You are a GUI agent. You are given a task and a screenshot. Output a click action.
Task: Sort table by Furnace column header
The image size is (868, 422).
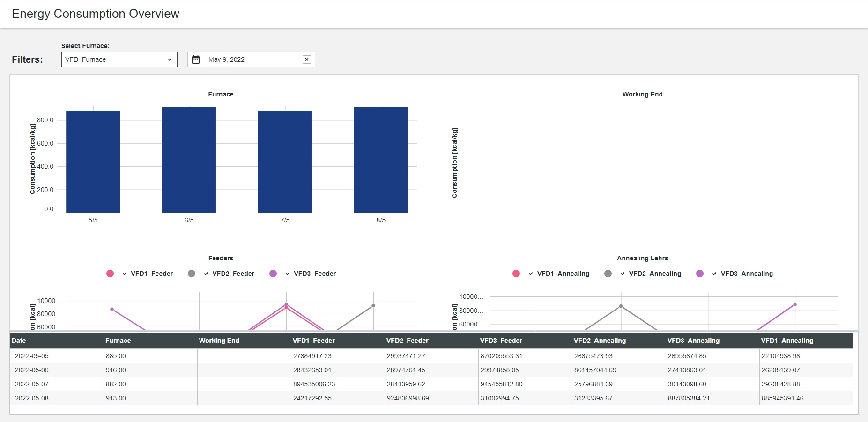point(150,341)
